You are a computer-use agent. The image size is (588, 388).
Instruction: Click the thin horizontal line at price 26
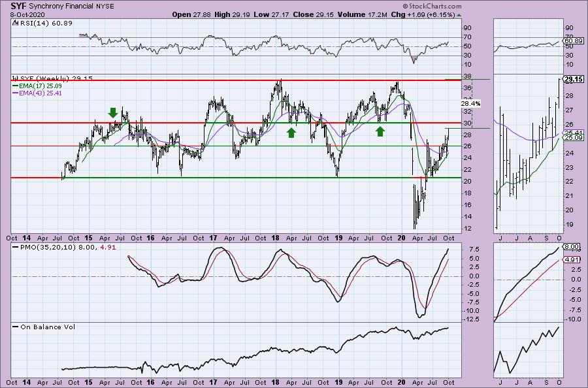point(237,146)
